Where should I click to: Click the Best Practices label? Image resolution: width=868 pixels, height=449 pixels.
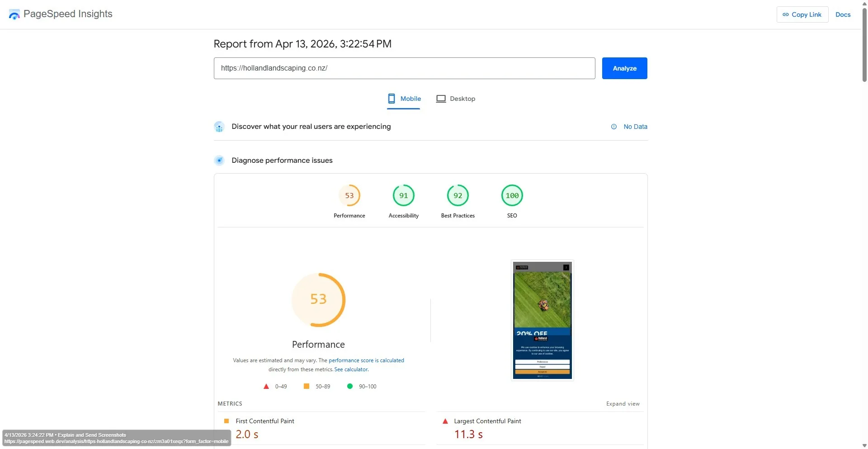click(x=458, y=216)
